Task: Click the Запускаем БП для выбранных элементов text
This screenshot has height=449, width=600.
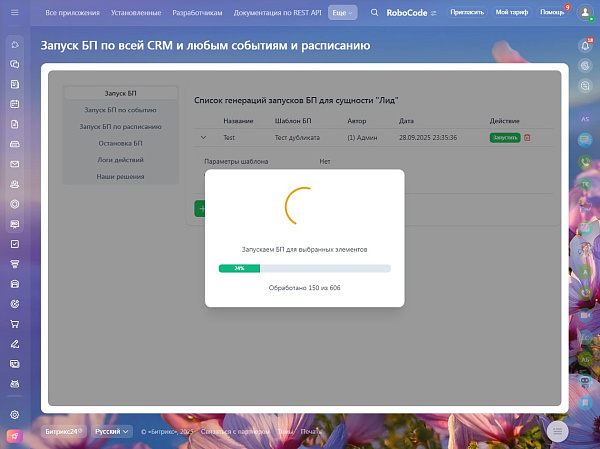Action: click(x=305, y=249)
